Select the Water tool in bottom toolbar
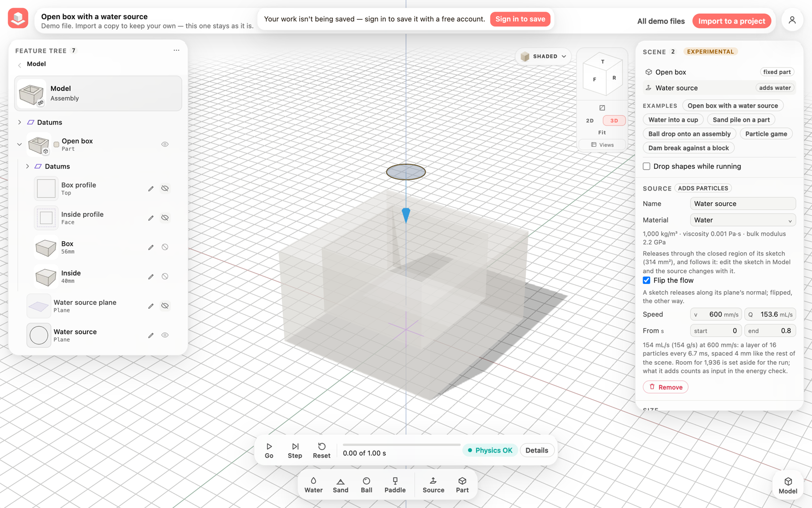Screen dimensions: 812x508 click(x=313, y=485)
